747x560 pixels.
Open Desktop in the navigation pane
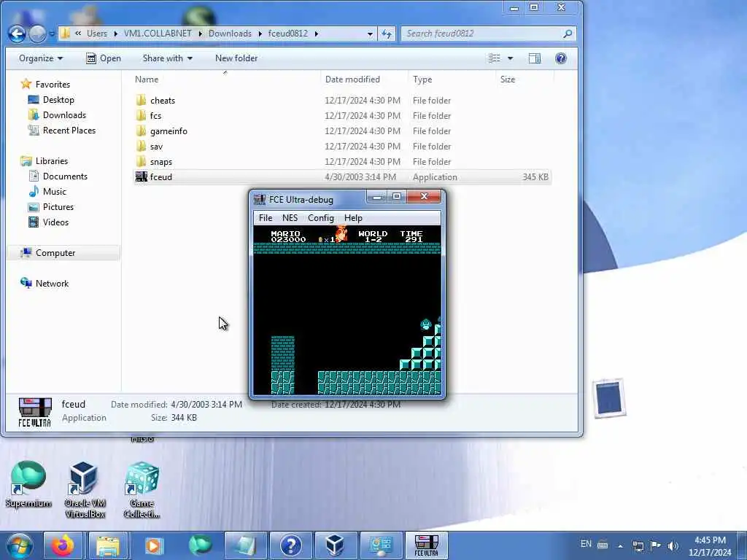point(58,99)
